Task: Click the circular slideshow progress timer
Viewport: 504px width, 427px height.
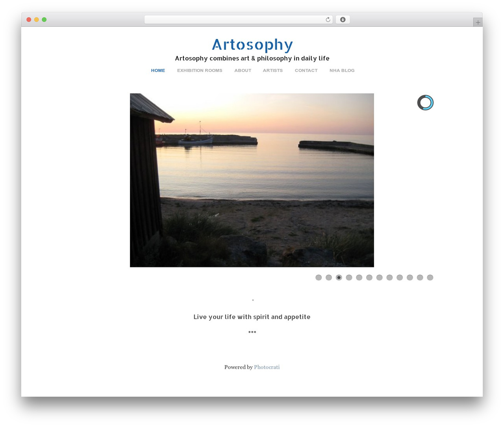Action: coord(425,102)
